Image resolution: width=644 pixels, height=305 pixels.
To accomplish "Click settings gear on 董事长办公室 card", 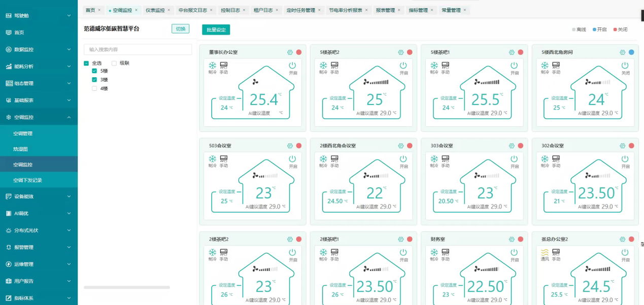I will [x=290, y=52].
